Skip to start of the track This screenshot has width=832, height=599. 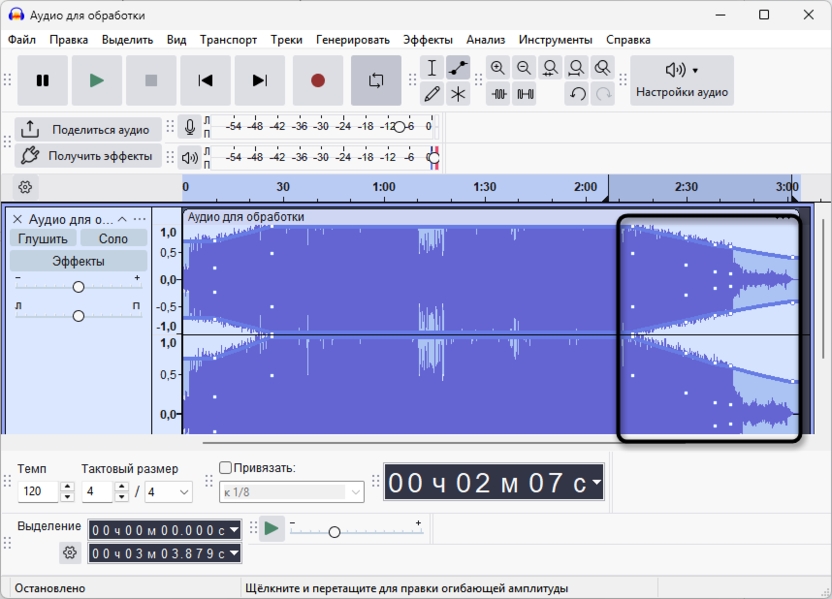click(x=205, y=81)
